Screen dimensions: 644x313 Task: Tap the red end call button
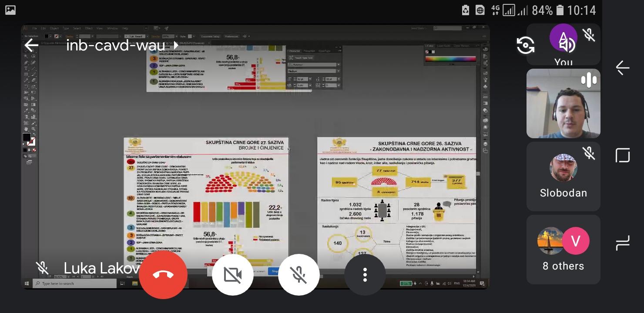coord(163,275)
